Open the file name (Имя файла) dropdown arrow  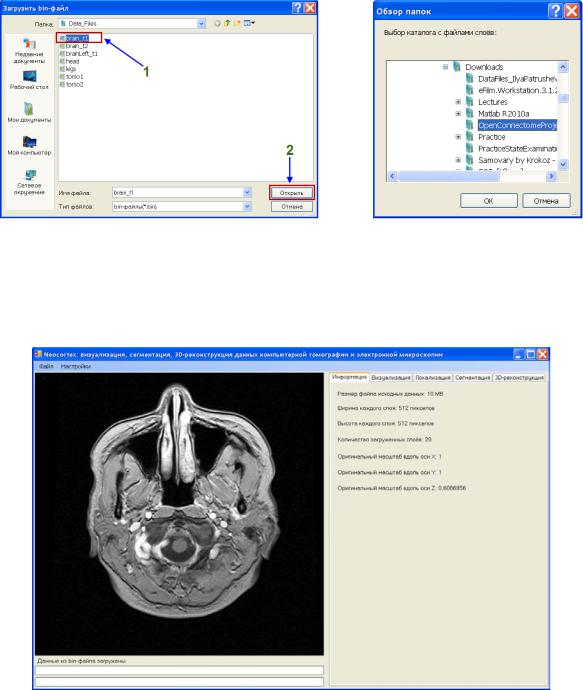pyautogui.click(x=247, y=193)
